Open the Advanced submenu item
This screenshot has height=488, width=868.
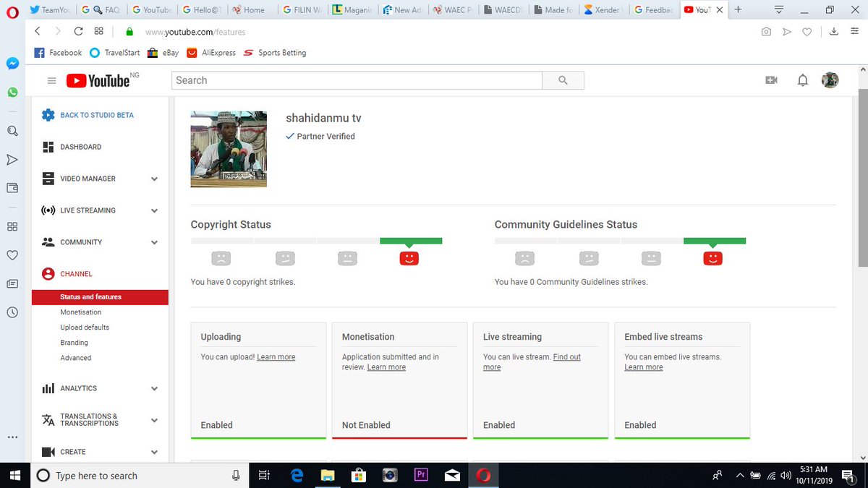click(x=76, y=358)
